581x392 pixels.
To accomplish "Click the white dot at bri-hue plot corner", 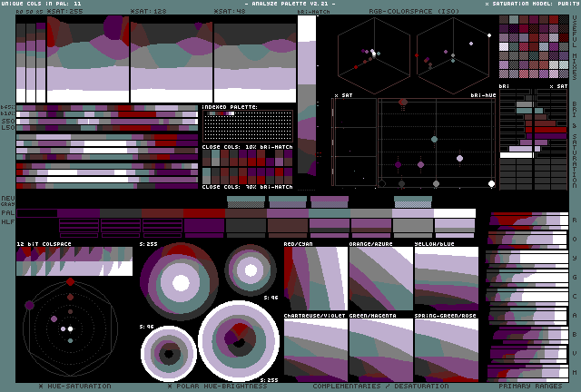I will pos(491,183).
